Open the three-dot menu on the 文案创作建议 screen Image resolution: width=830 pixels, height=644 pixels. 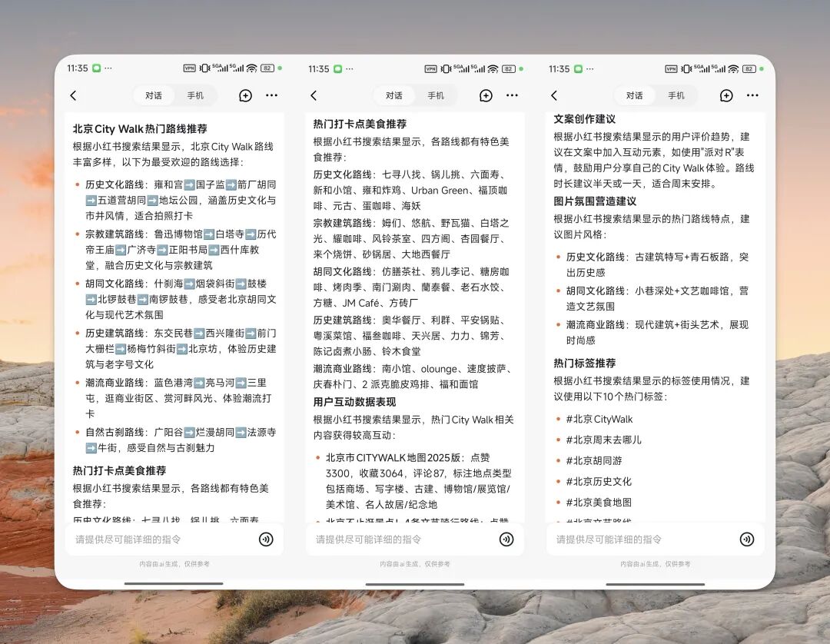tap(752, 95)
